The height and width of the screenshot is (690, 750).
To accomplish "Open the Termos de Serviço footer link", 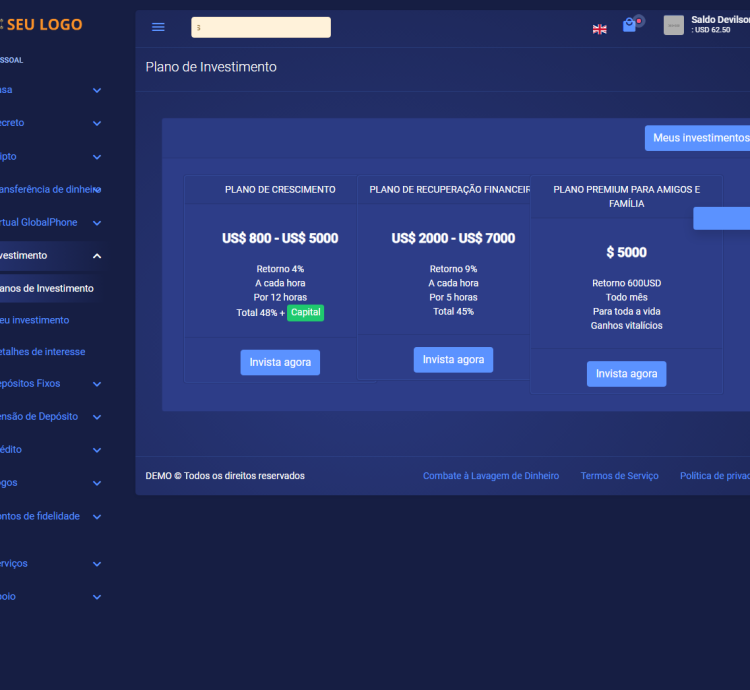I will click(619, 476).
